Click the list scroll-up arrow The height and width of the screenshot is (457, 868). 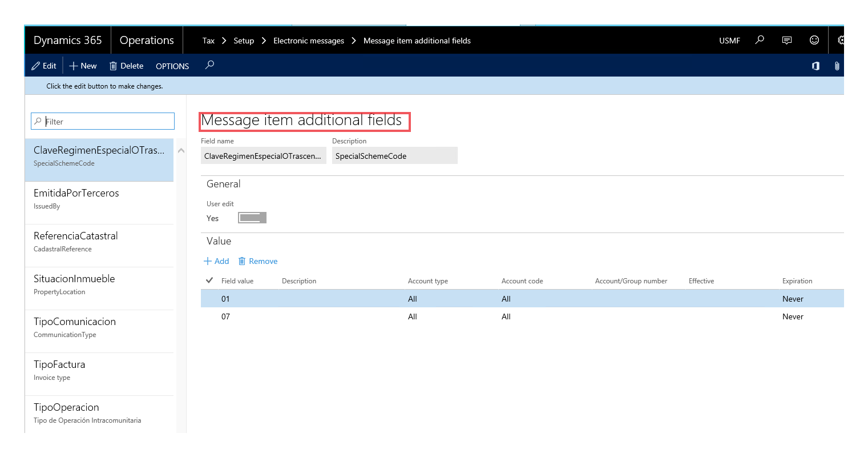click(x=181, y=151)
